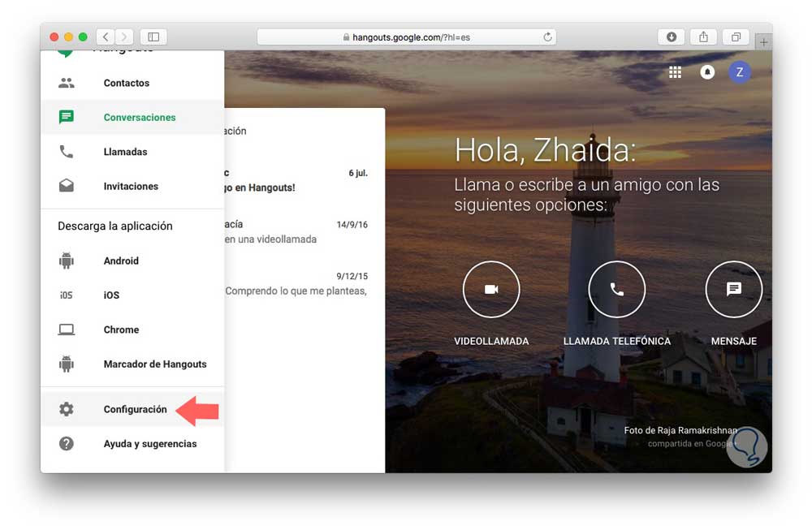812x530 pixels.
Task: Show Safari downloads
Action: 672,37
